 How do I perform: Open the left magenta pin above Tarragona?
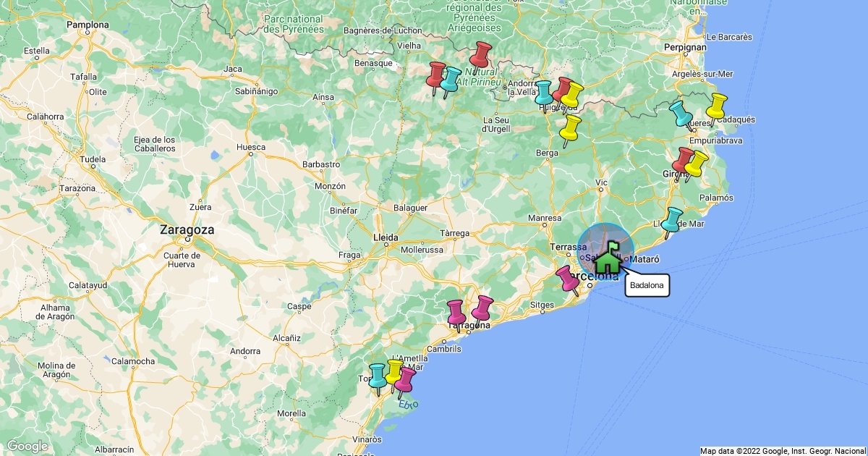456,312
